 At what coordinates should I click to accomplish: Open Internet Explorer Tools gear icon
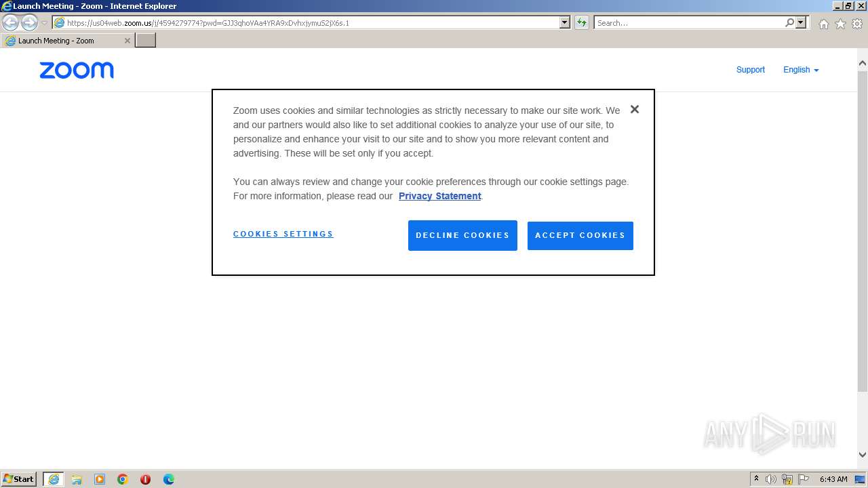click(x=857, y=24)
